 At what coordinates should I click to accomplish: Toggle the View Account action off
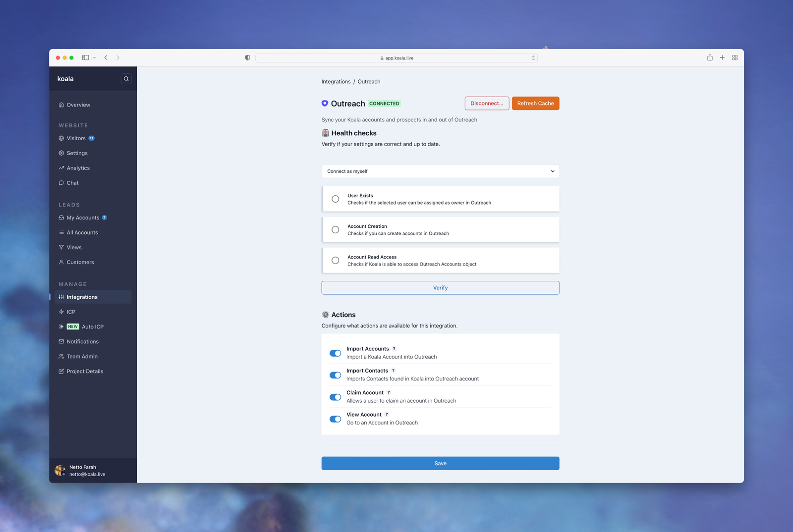pyautogui.click(x=336, y=419)
